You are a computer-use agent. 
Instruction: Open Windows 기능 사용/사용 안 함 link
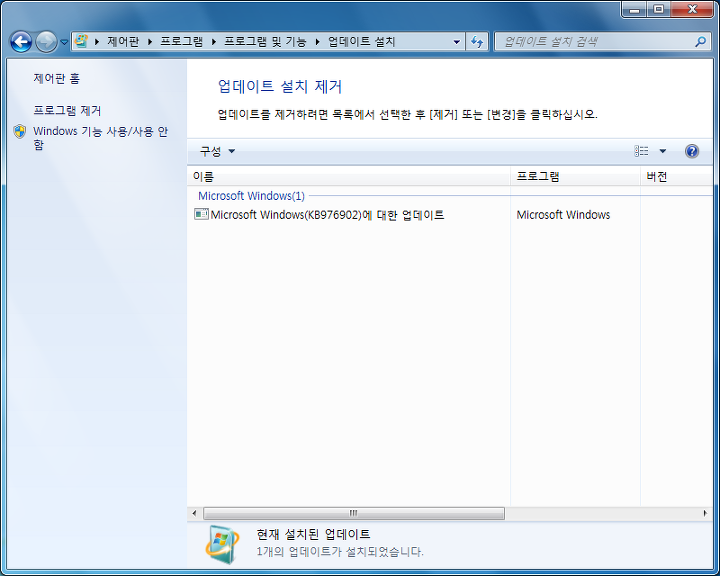(x=101, y=138)
